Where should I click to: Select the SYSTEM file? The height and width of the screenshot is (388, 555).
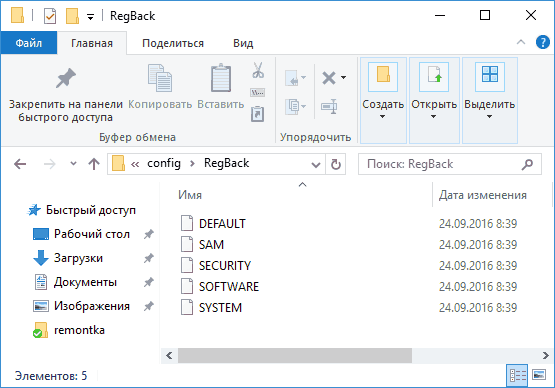pos(220,308)
